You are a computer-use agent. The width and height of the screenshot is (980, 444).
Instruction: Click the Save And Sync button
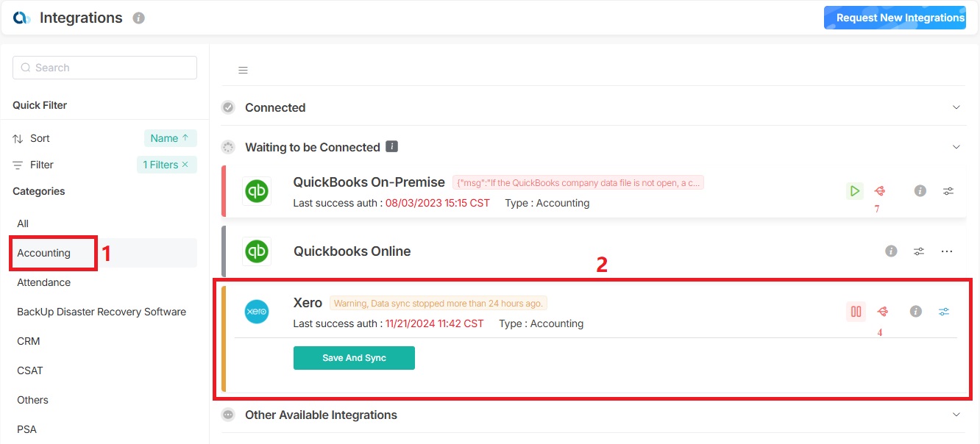click(x=354, y=358)
